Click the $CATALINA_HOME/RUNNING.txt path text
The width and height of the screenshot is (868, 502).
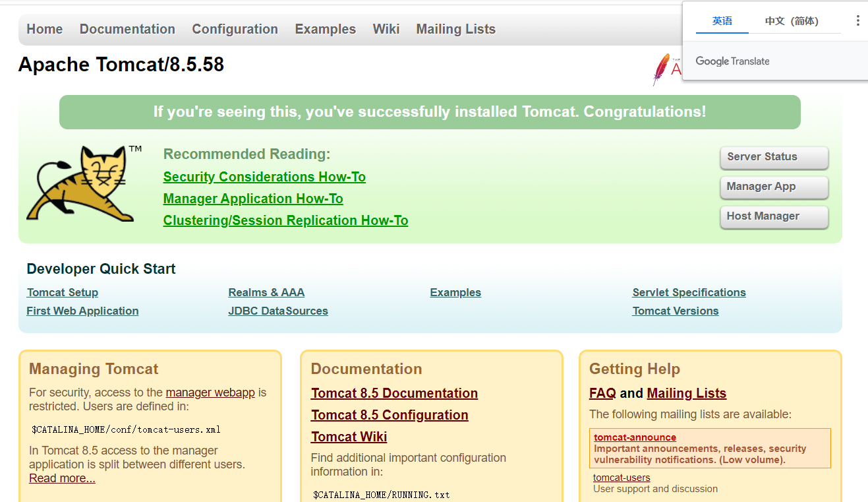[x=382, y=494]
